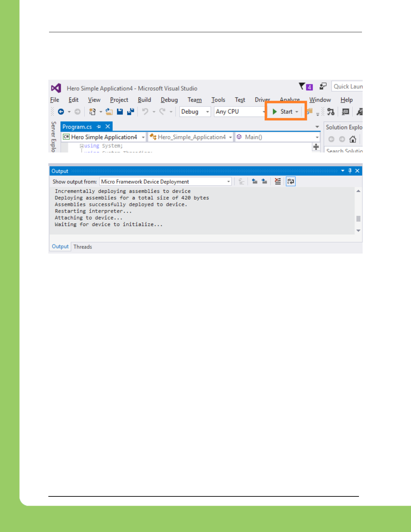This screenshot has height=532, width=411.
Task: Open the Server Explorer side tab
Action: tap(53, 137)
